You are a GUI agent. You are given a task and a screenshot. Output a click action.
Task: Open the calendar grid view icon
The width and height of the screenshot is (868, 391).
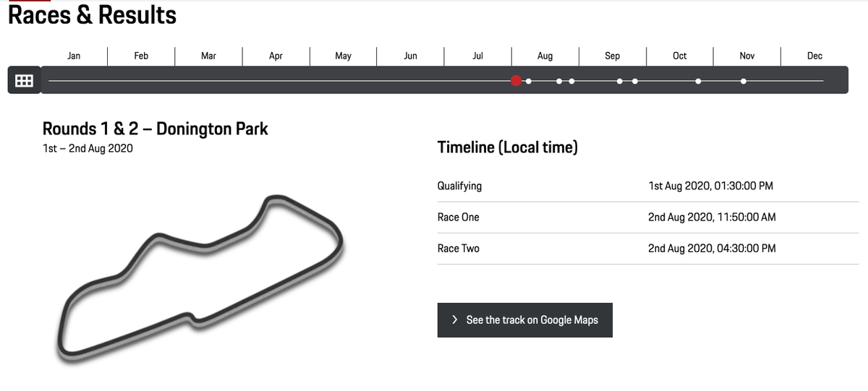click(23, 80)
